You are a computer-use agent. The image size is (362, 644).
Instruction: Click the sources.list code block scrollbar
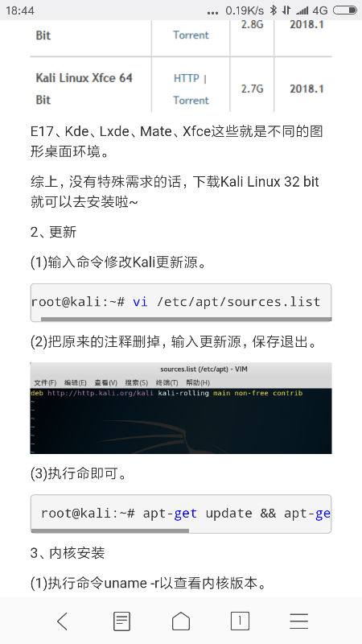(186, 319)
